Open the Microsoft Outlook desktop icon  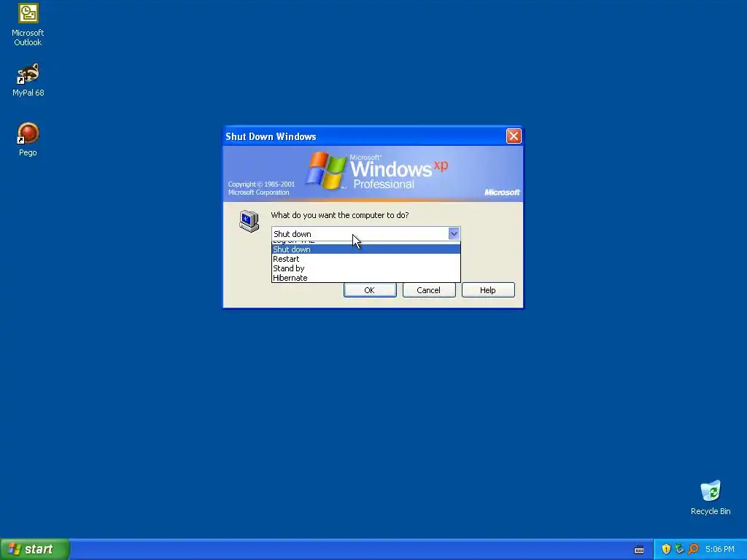coord(28,25)
